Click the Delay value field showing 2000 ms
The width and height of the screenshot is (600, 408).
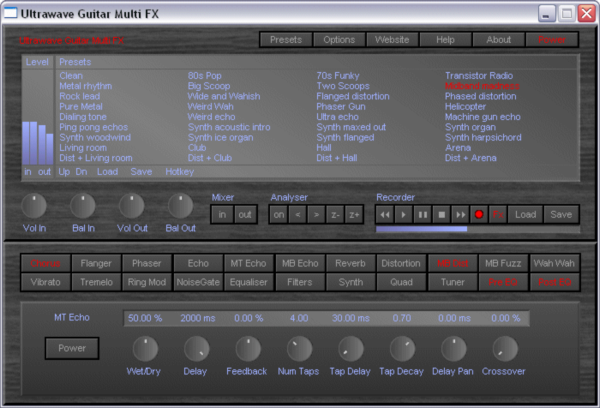[x=197, y=318]
